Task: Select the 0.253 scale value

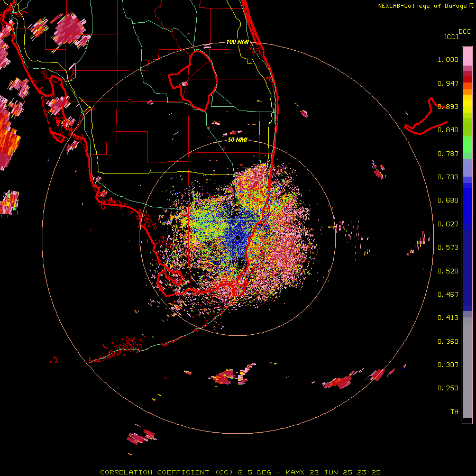Action: coord(448,388)
